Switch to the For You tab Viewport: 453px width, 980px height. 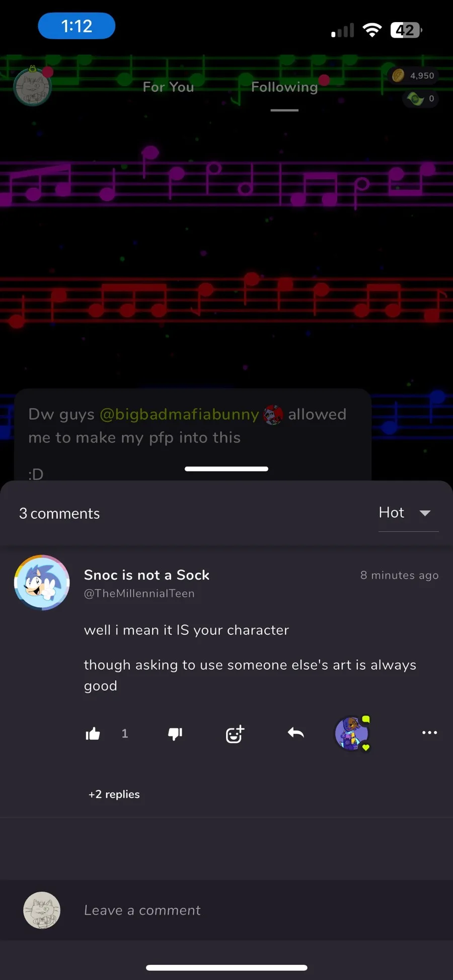pyautogui.click(x=168, y=87)
